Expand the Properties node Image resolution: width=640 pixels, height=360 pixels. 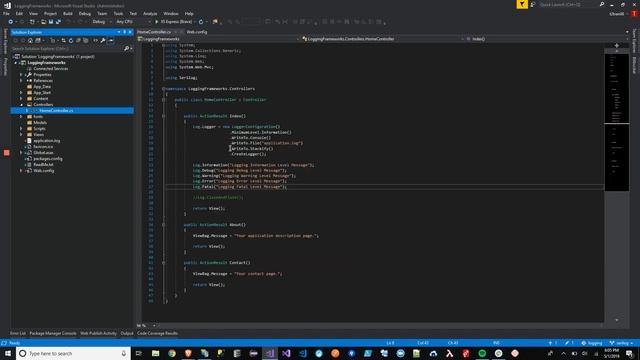tap(21, 75)
